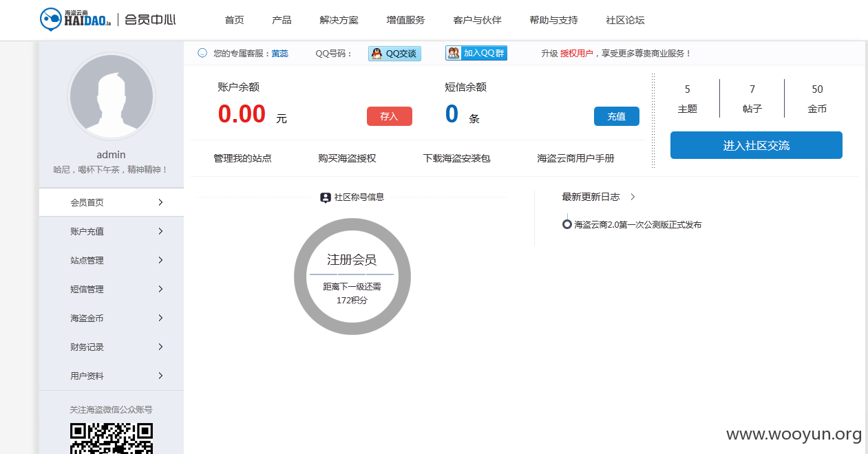Select 短信管理 in sidebar
The height and width of the screenshot is (454, 868).
(x=112, y=289)
